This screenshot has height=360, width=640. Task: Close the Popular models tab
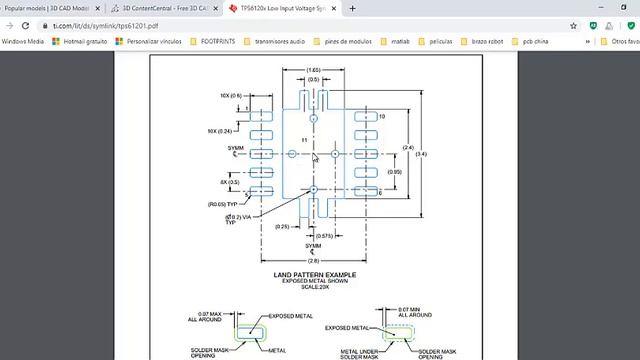pos(98,8)
